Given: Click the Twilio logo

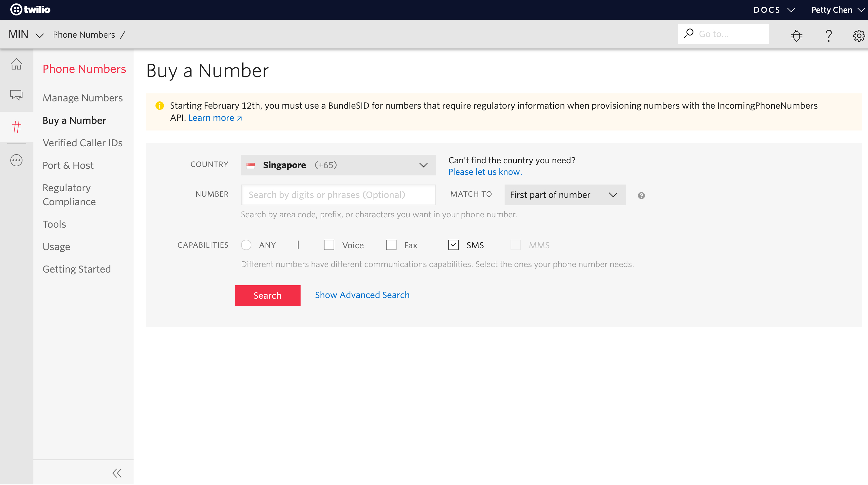Looking at the screenshot, I should click(30, 9).
